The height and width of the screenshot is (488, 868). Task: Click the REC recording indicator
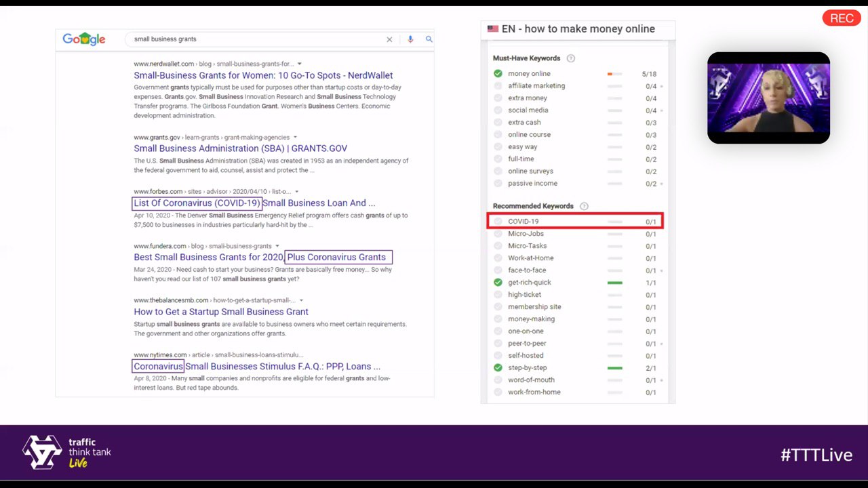click(x=842, y=18)
